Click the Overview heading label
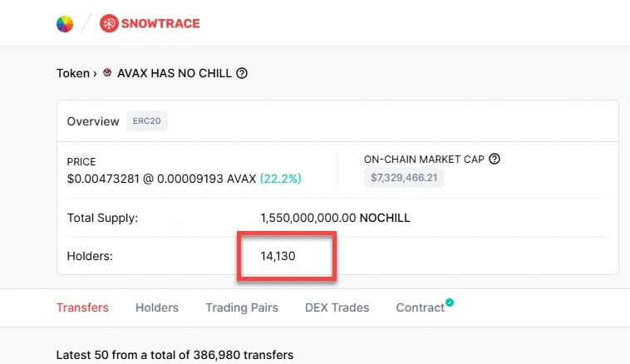Viewport: 630px width, 364px height. point(93,121)
